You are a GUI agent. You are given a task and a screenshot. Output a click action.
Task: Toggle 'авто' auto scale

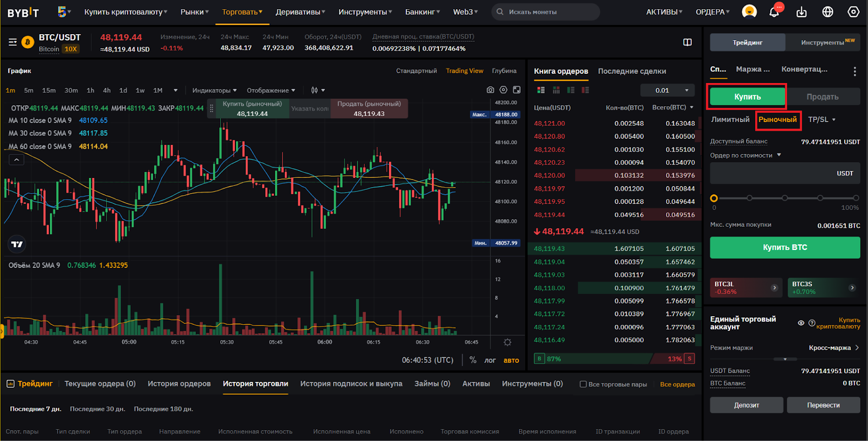[511, 360]
